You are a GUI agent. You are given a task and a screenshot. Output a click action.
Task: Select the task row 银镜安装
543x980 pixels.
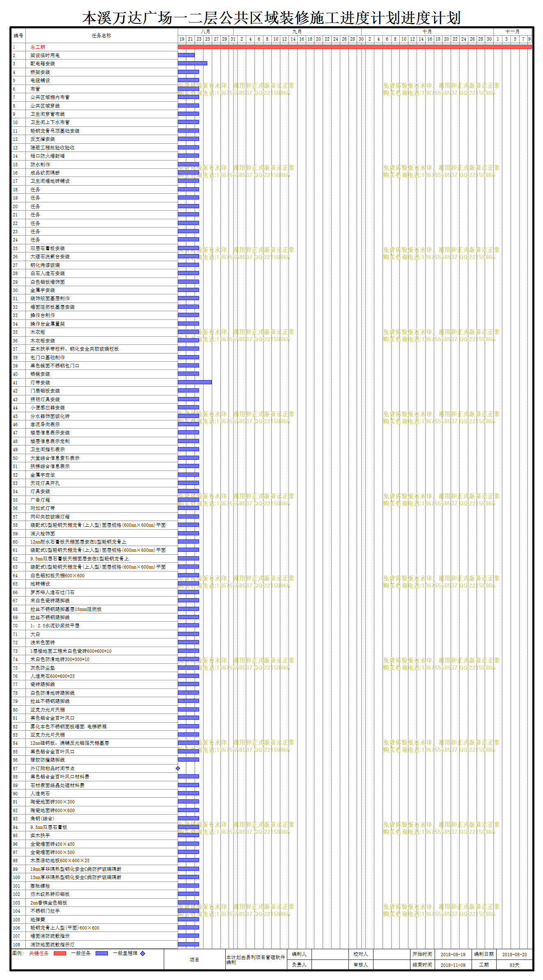[94, 374]
